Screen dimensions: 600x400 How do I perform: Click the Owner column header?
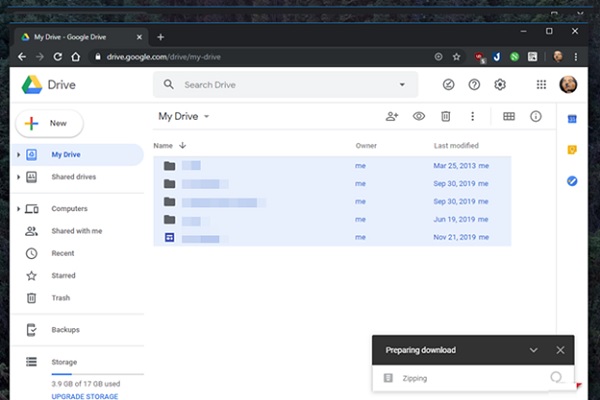point(366,145)
